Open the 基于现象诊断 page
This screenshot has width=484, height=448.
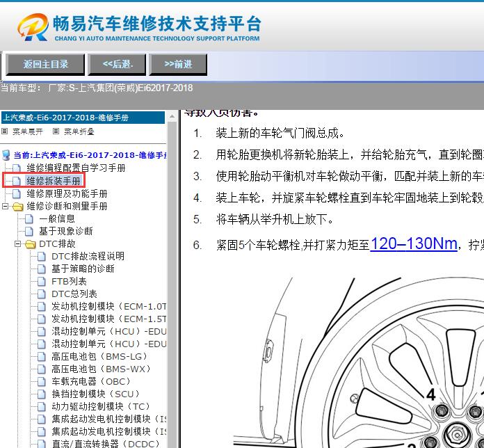pyautogui.click(x=66, y=231)
